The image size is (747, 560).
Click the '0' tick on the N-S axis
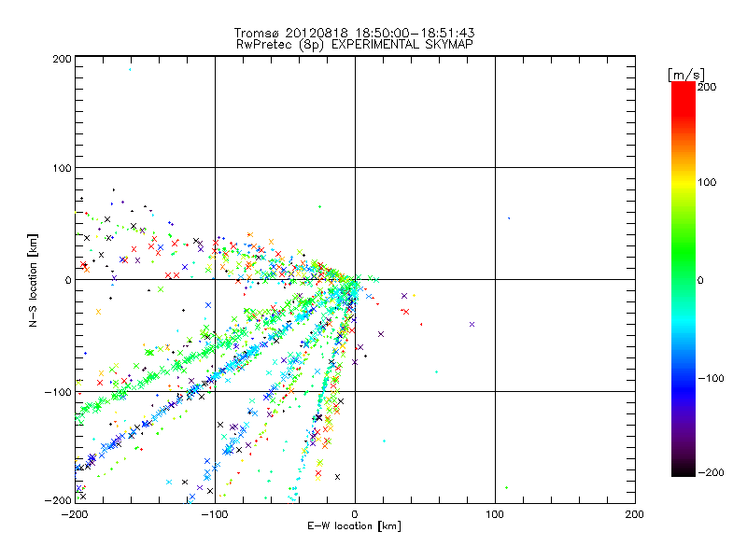point(68,280)
